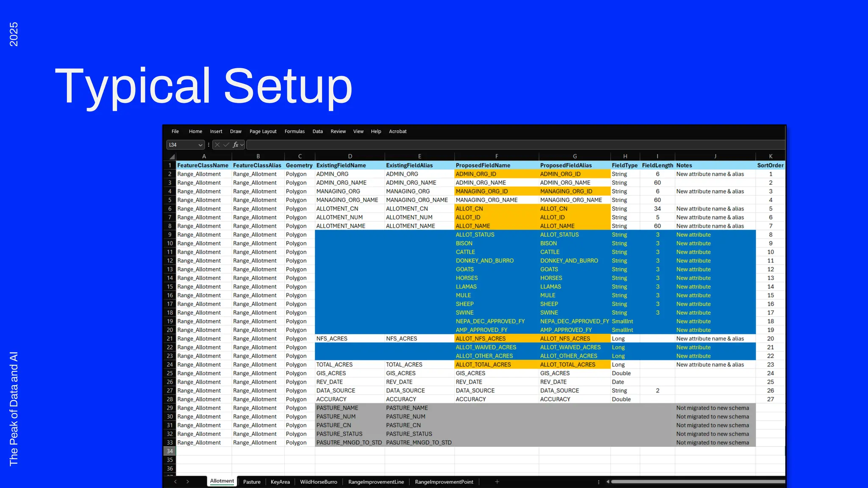This screenshot has height=488, width=868.
Task: Click the Cancel (X) icon in formula bar
Action: coord(217,145)
